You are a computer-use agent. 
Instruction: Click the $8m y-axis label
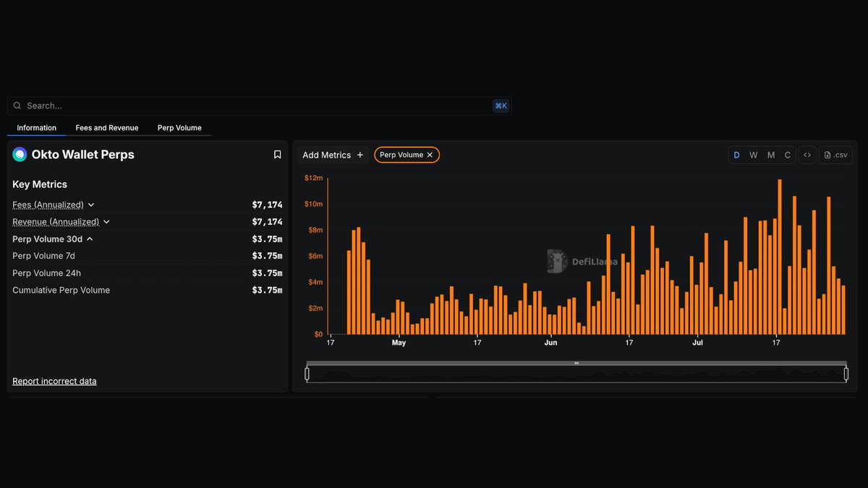pyautogui.click(x=315, y=230)
